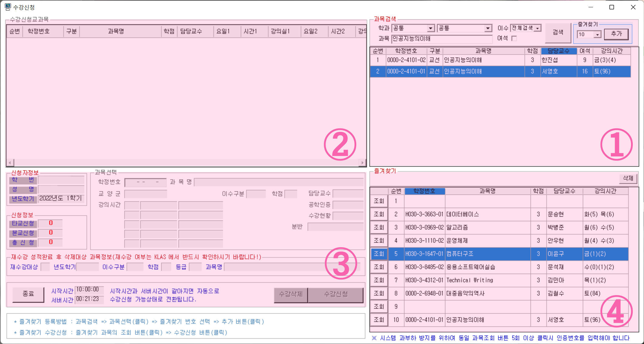Click 조회 button for 알고리즘 row
This screenshot has height=344, width=644.
379,228
